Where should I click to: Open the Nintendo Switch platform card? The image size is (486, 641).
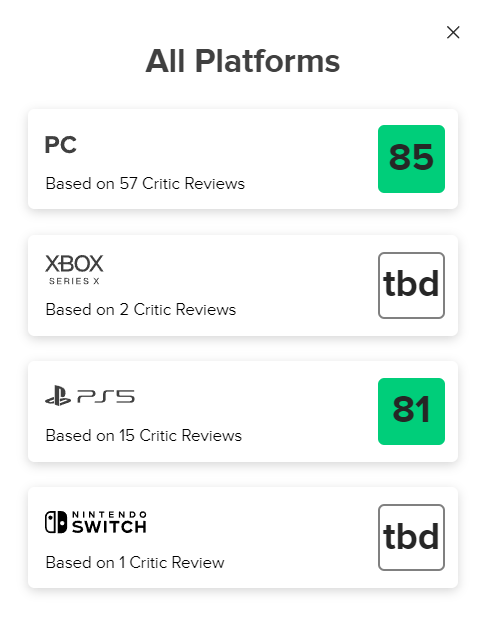tap(243, 537)
